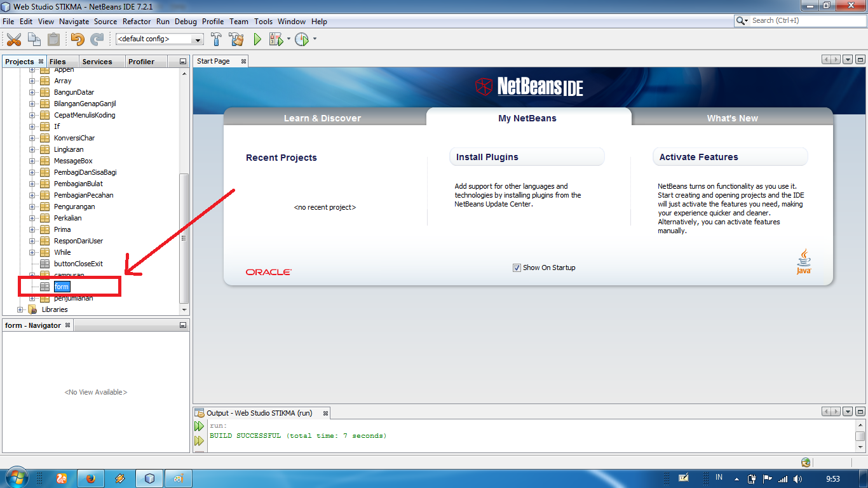Image resolution: width=868 pixels, height=488 pixels.
Task: Click the Cut tool in the toolbar
Action: click(x=14, y=39)
